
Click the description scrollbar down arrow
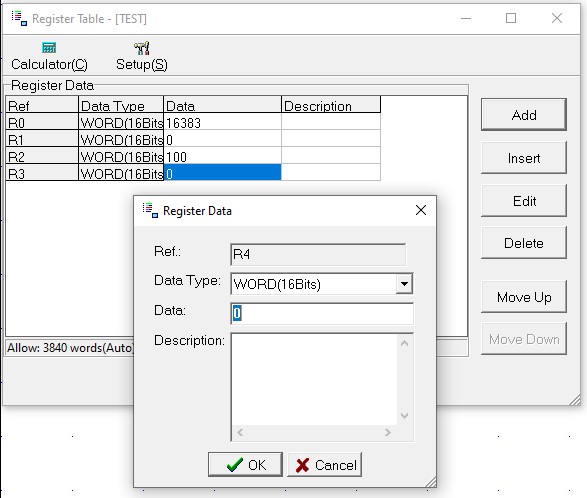(x=404, y=416)
